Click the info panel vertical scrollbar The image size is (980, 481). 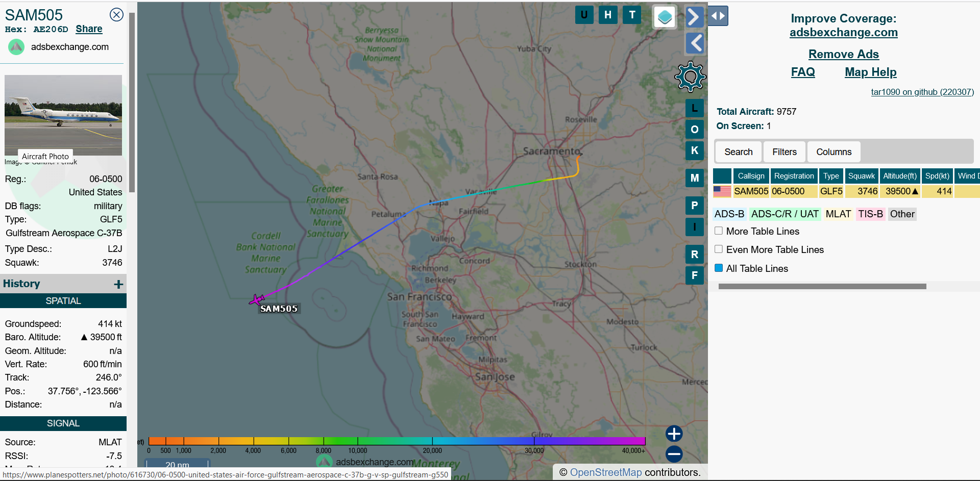coord(132,102)
